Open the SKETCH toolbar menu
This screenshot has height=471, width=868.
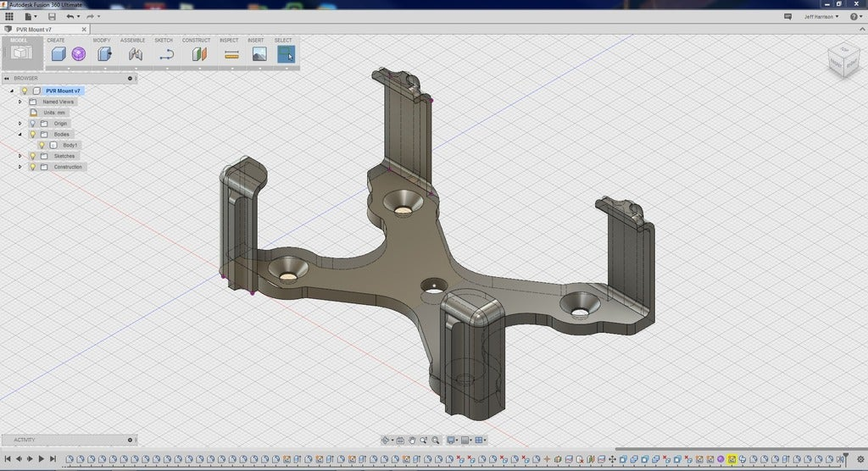[x=164, y=40]
